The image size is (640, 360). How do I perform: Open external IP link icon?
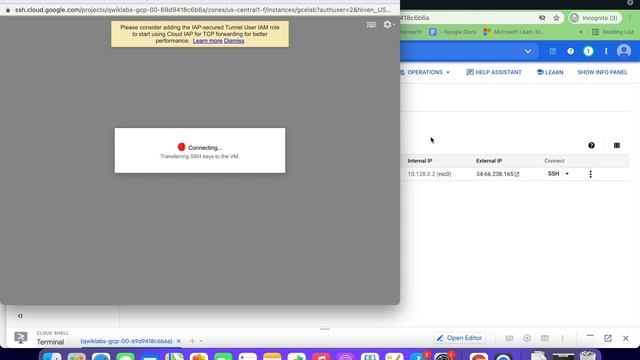[x=517, y=174]
